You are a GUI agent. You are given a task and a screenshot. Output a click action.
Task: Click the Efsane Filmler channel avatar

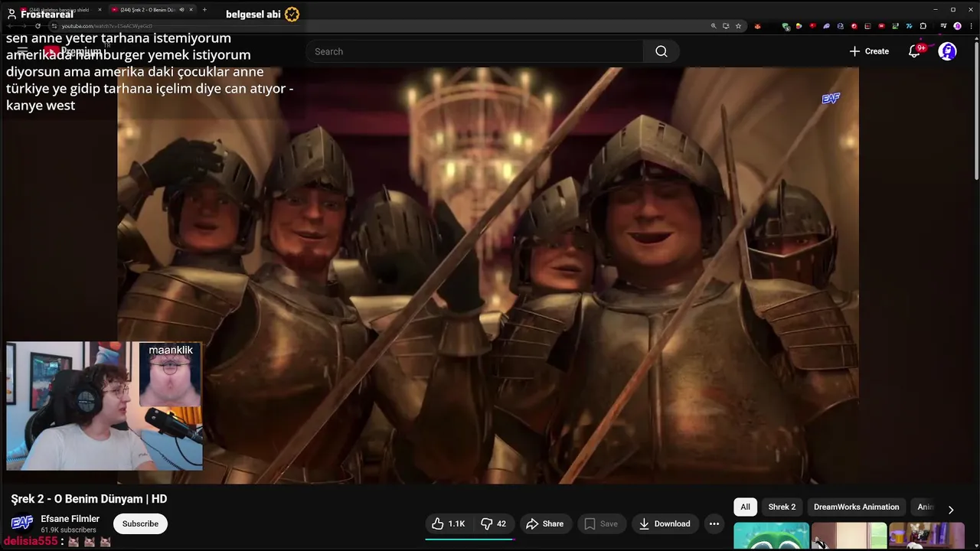21,523
